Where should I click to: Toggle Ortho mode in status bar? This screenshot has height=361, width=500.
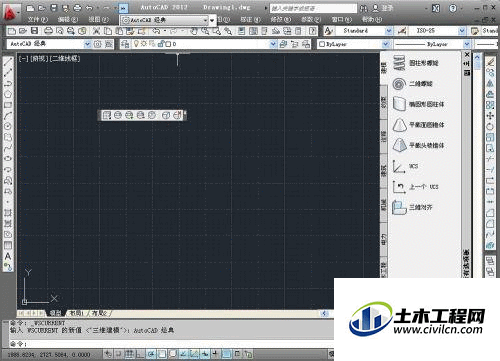141,354
